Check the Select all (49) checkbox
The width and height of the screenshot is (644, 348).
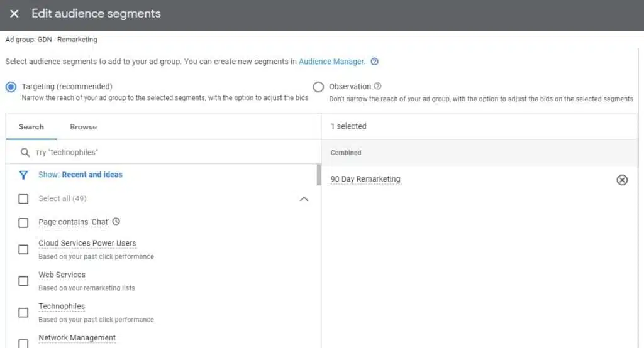click(23, 199)
